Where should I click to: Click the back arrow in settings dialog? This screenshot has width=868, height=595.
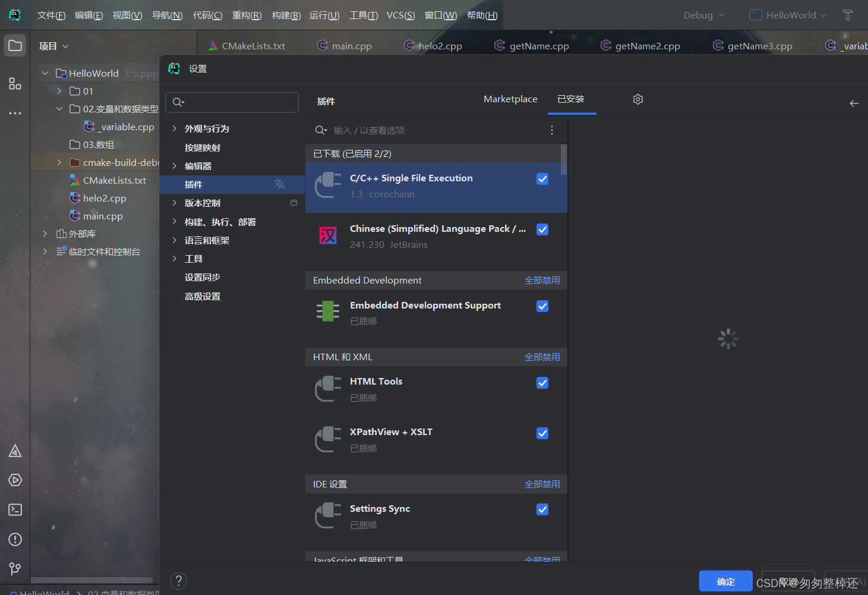click(854, 103)
